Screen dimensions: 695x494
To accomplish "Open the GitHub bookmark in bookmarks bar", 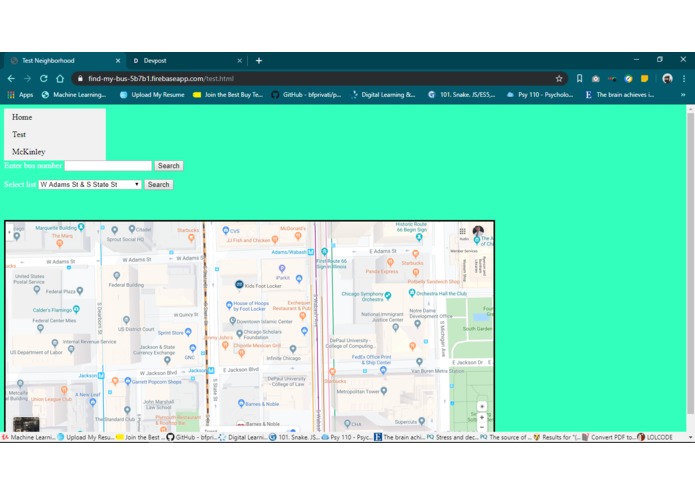I will (306, 94).
